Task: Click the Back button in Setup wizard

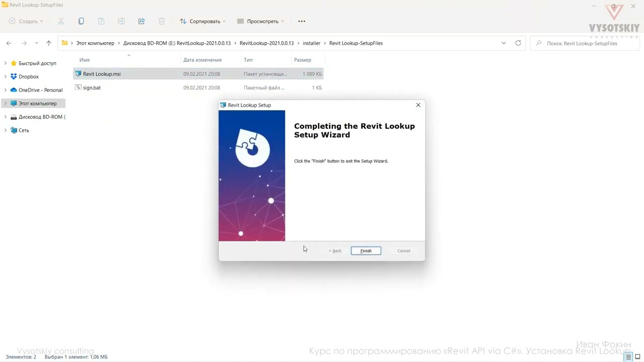Action: (x=335, y=251)
